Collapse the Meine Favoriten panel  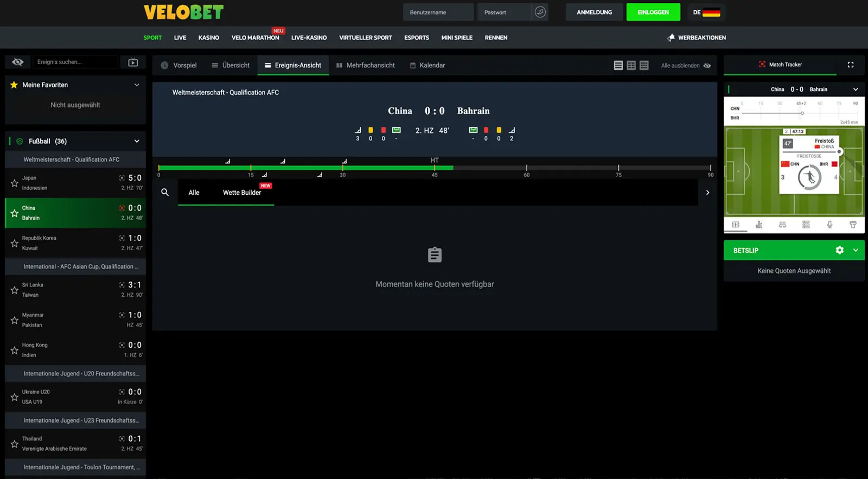(137, 85)
